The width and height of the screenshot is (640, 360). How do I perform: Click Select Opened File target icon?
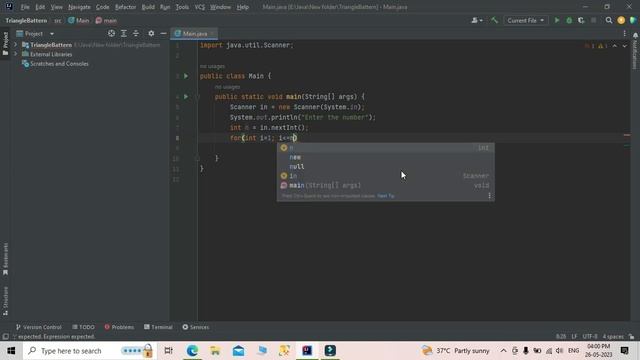(111, 33)
